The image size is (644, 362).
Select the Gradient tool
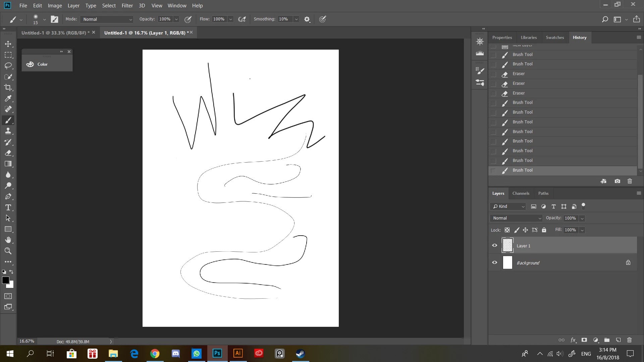8,164
